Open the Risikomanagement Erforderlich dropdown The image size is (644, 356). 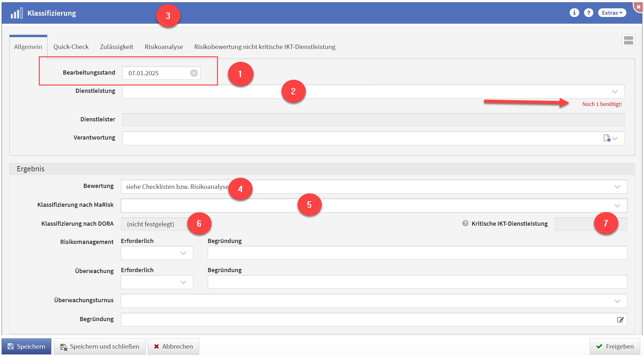(x=183, y=253)
